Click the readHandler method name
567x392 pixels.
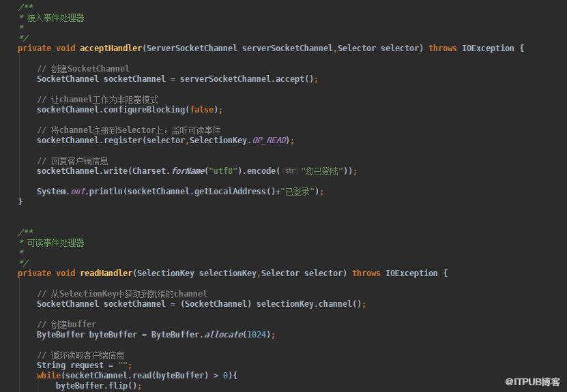(x=106, y=273)
